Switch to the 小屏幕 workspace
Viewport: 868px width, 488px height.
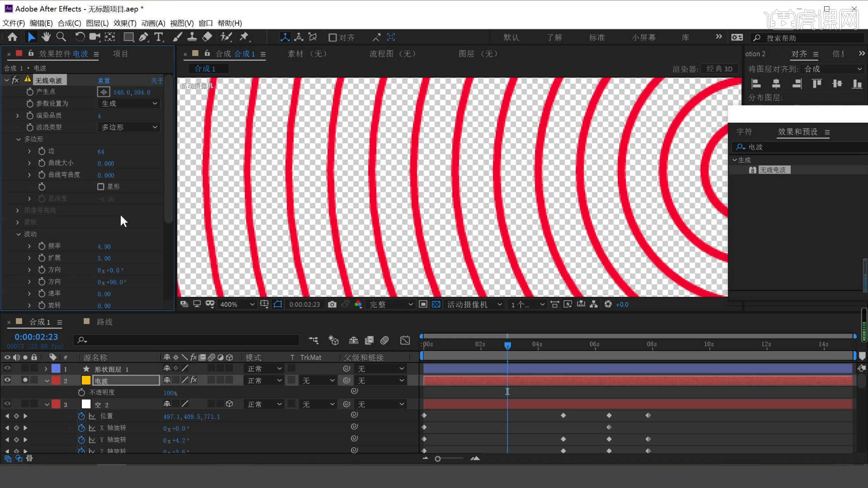pyautogui.click(x=644, y=38)
